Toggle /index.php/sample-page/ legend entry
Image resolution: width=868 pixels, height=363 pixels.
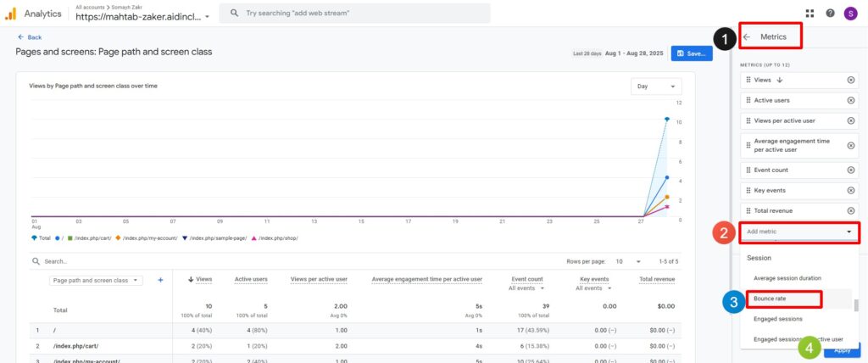tap(214, 237)
